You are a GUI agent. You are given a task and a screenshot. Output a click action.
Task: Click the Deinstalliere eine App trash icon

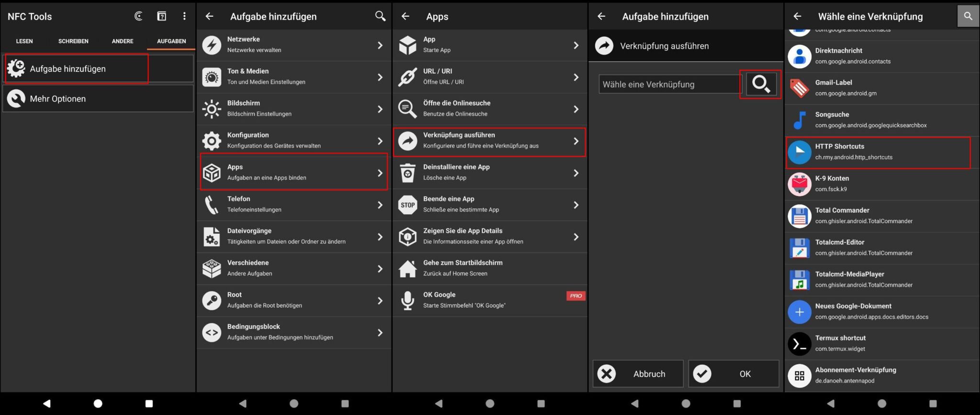[x=408, y=173]
